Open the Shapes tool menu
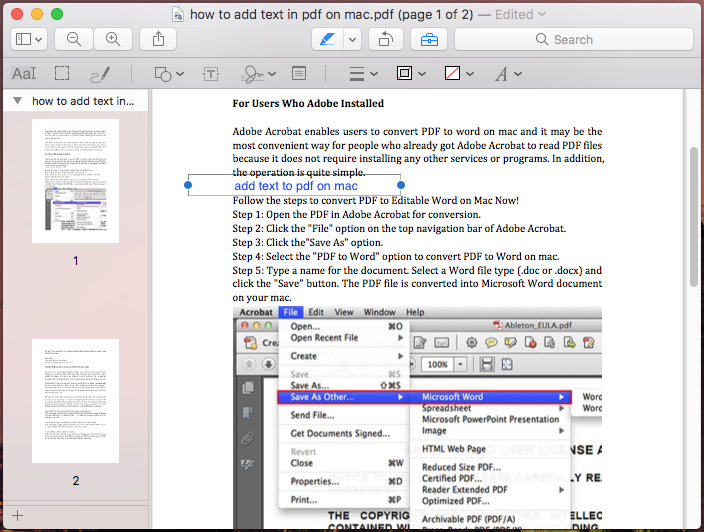This screenshot has width=704, height=532. tap(169, 74)
